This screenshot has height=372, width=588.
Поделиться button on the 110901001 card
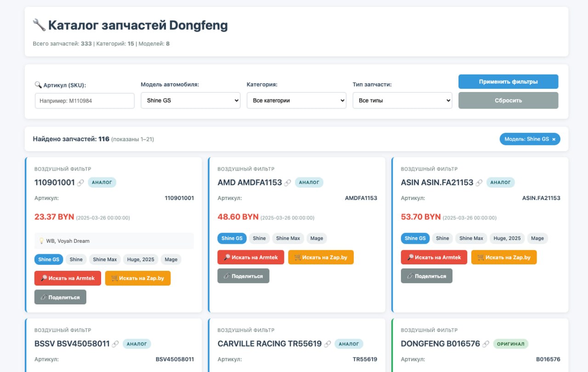point(60,297)
